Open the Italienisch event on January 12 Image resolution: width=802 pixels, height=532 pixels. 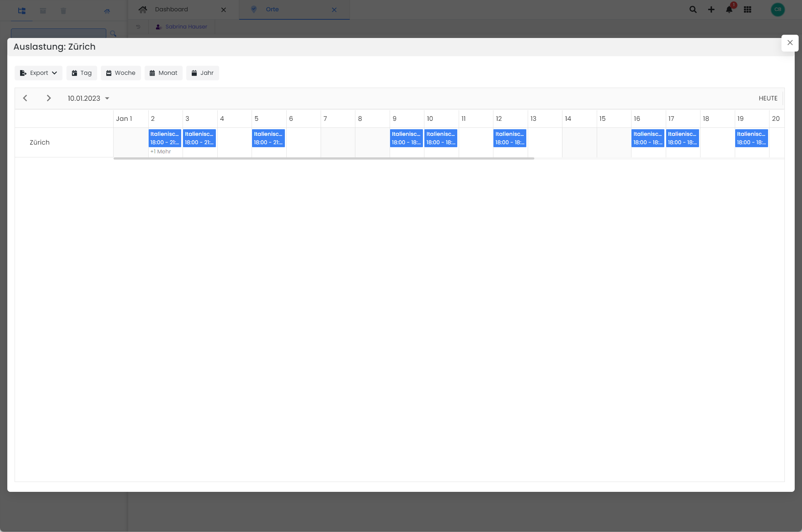pyautogui.click(x=509, y=138)
